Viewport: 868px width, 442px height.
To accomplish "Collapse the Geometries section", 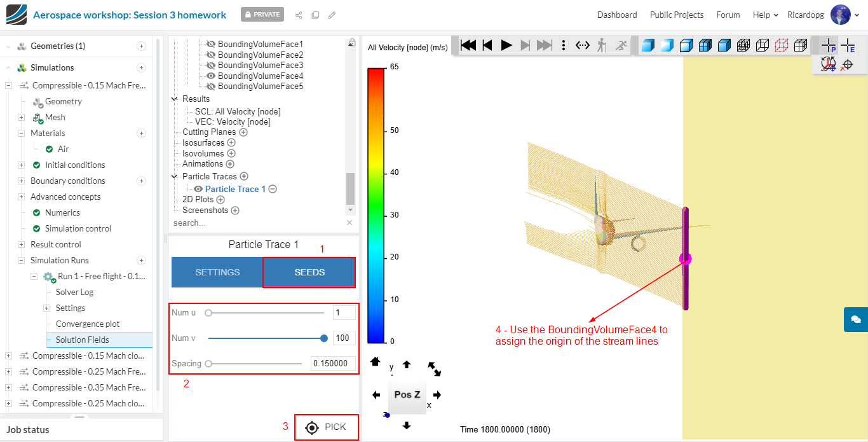I will coord(8,46).
